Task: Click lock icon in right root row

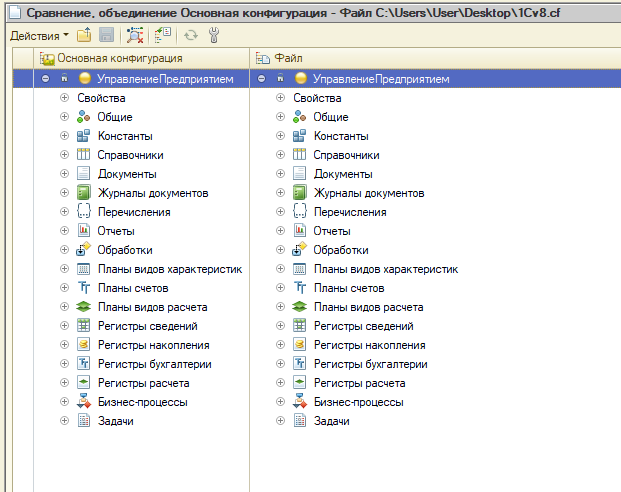Action: pos(280,78)
